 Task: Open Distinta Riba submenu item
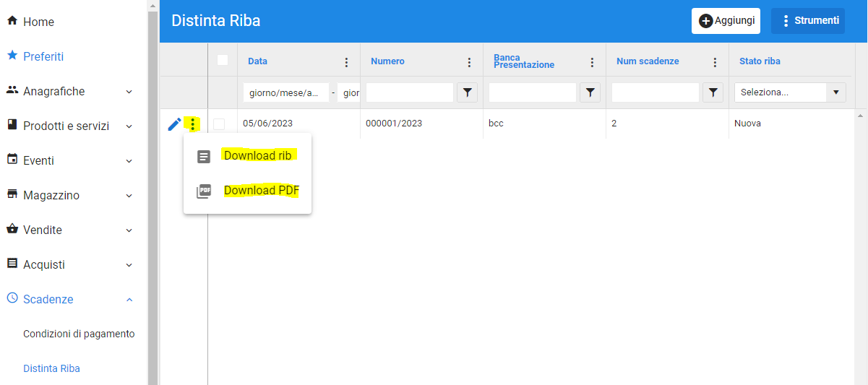51,368
